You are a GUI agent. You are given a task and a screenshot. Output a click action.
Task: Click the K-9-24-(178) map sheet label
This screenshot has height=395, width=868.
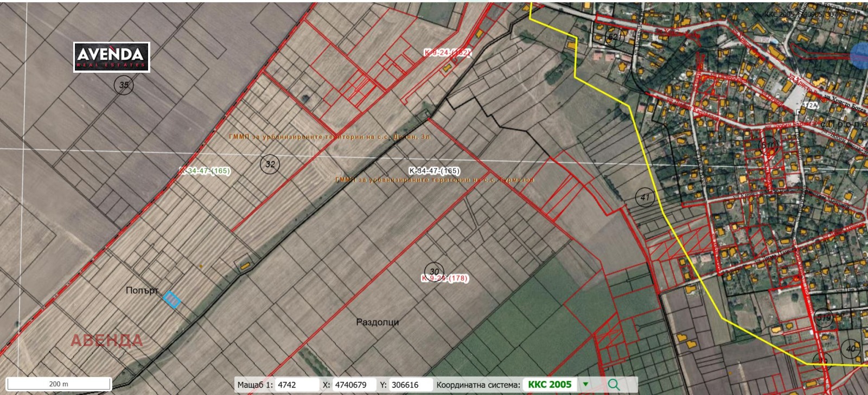click(x=445, y=278)
